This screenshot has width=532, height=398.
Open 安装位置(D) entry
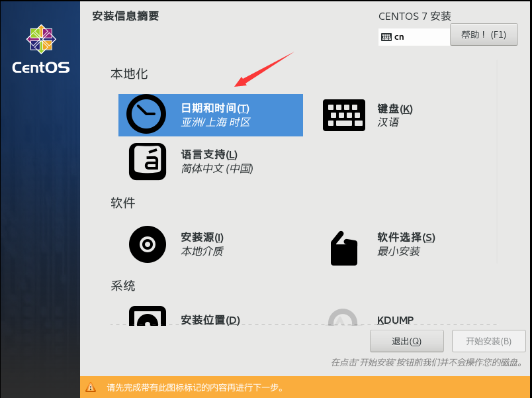(x=210, y=320)
